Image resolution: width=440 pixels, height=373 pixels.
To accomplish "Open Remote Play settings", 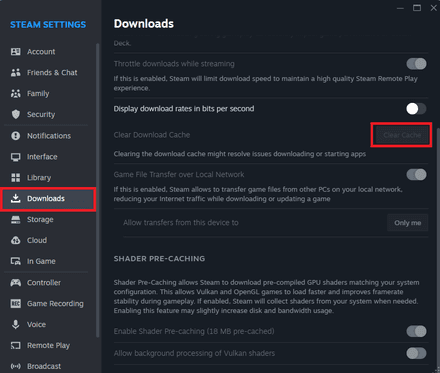I will [x=49, y=345].
